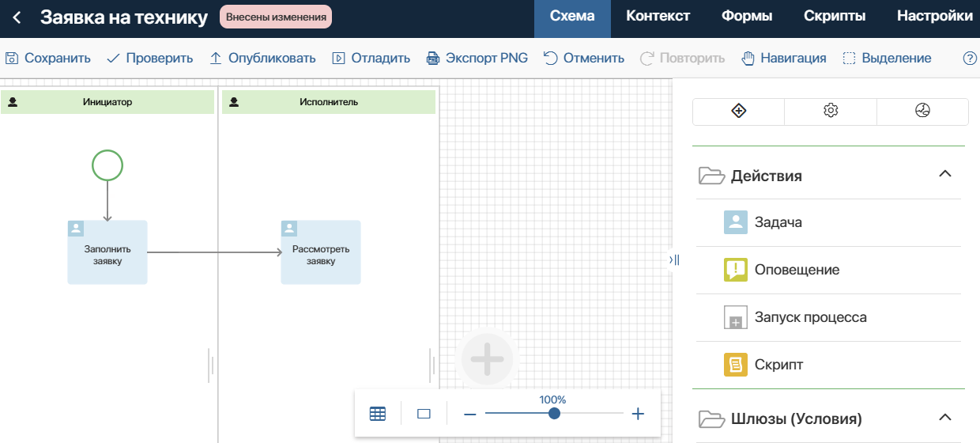The width and height of the screenshot is (980, 443).
Task: Select the Заполнить заявку task block
Action: point(107,252)
